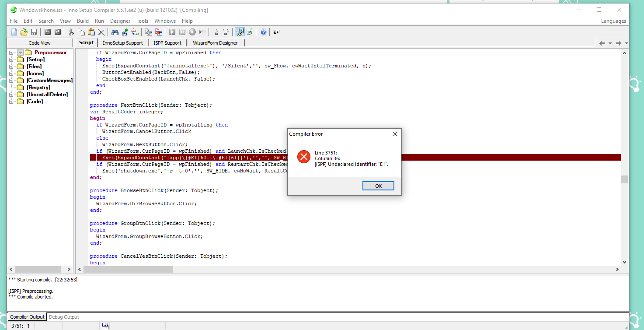Image resolution: width=644 pixels, height=330 pixels.
Task: Undo the last edit
Action: (48, 32)
